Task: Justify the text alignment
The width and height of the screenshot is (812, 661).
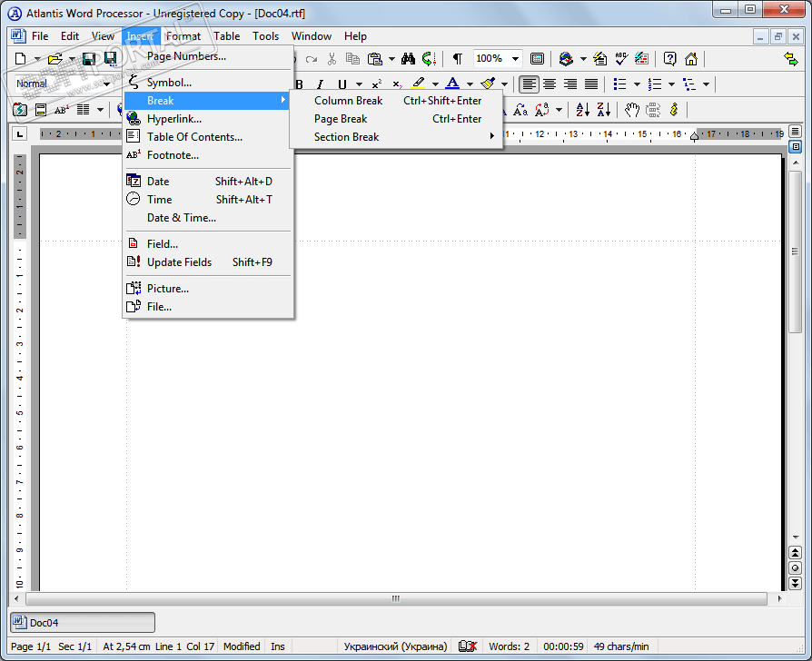Action: tap(591, 84)
